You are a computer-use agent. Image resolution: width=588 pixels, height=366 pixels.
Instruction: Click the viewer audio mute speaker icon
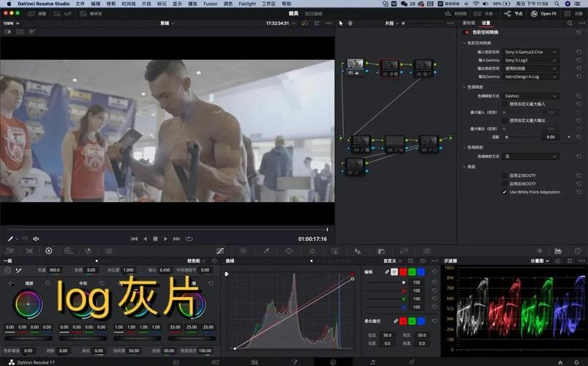click(x=36, y=239)
